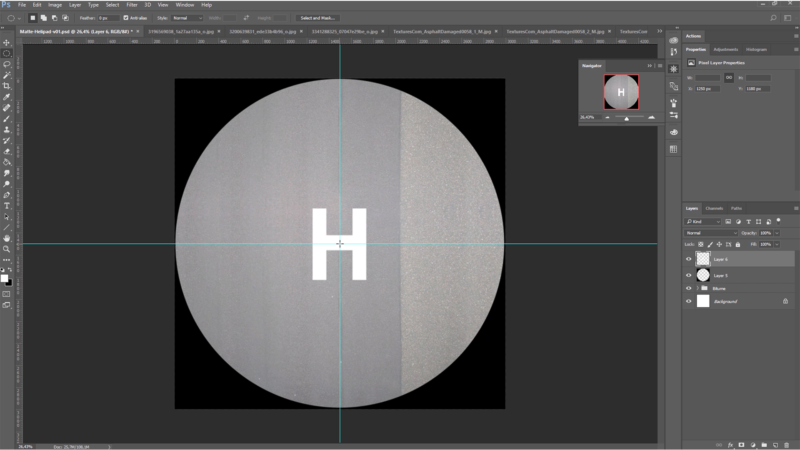This screenshot has width=800, height=450.
Task: Hide Layer 6 visibility eye
Action: point(688,259)
